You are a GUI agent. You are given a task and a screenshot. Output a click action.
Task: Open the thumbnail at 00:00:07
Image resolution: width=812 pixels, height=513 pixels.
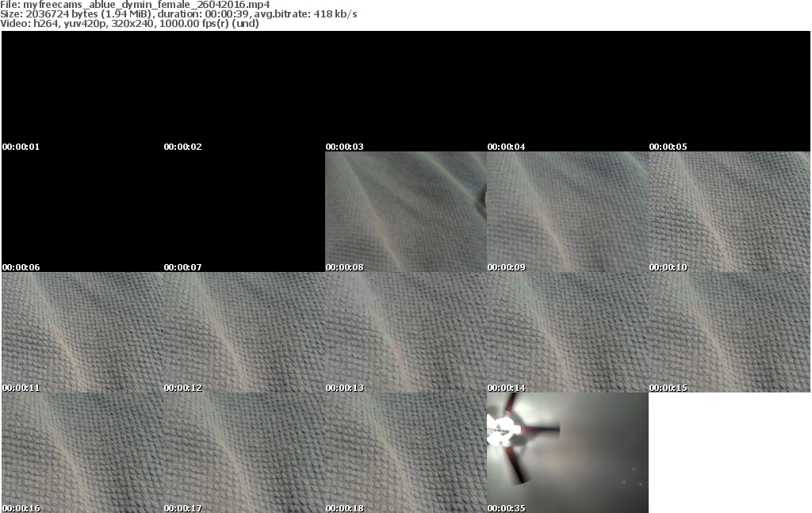[244, 212]
